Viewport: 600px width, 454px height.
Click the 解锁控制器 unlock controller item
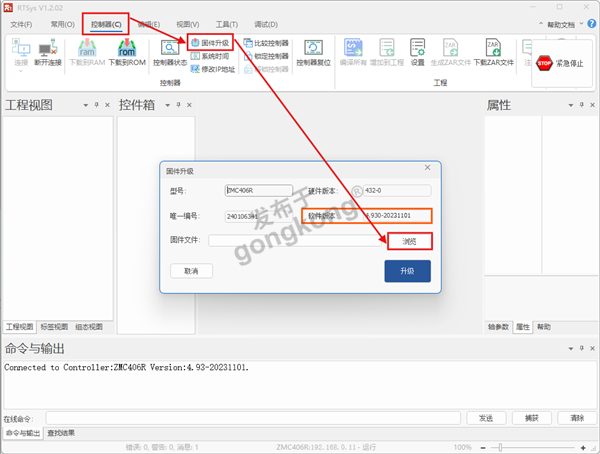tap(266, 69)
